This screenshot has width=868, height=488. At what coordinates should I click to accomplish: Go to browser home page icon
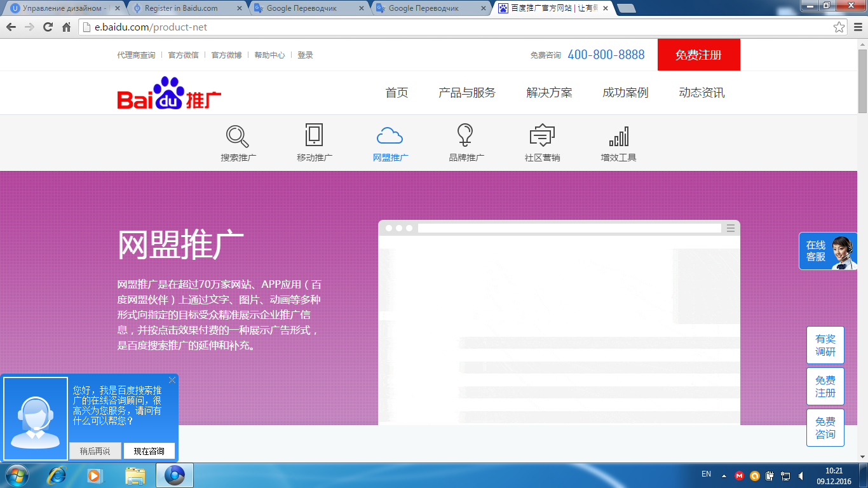click(x=66, y=27)
